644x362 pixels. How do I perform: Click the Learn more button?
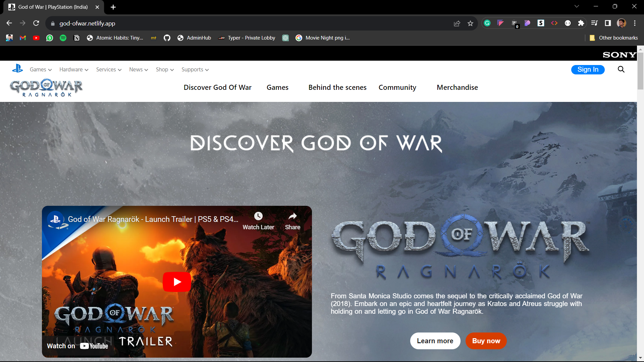click(435, 341)
